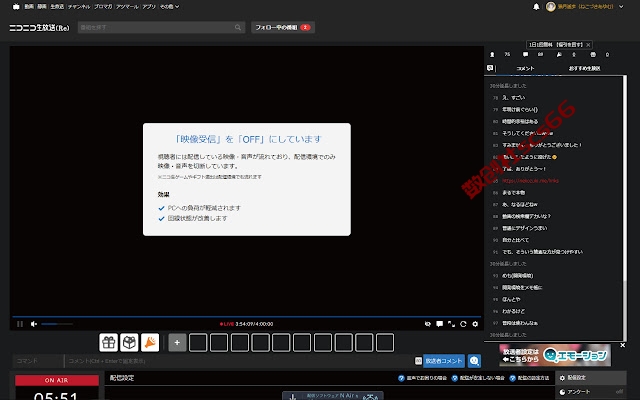This screenshot has height=400, width=640.
Task: Toggle comment overlay icon in player bar
Action: [440, 324]
